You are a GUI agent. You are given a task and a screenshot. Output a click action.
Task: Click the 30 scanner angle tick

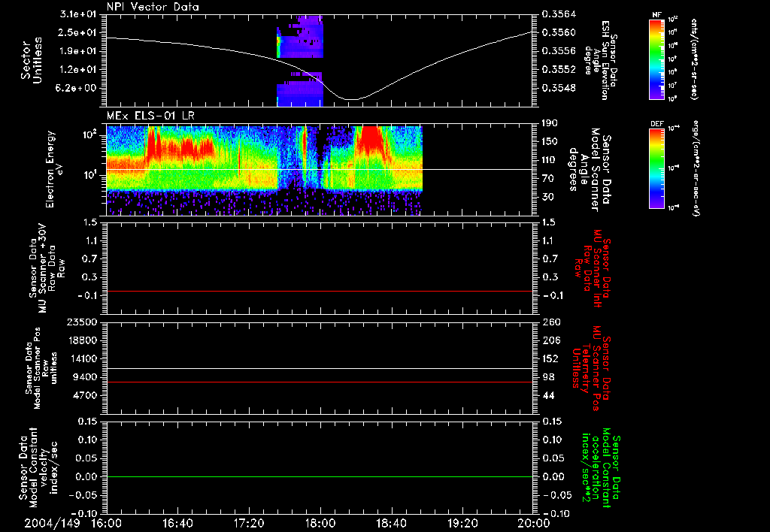click(548, 197)
